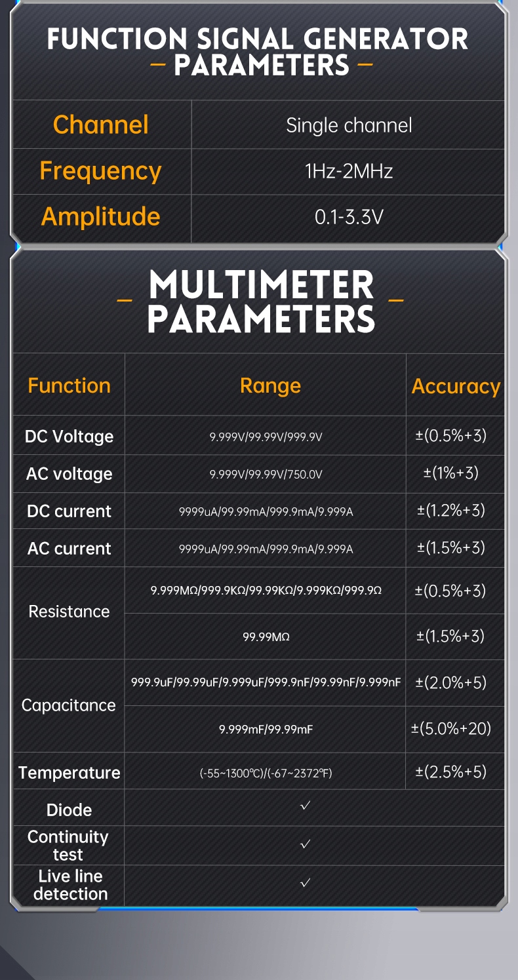The width and height of the screenshot is (518, 980).
Task: Select the Function column header
Action: tap(69, 385)
